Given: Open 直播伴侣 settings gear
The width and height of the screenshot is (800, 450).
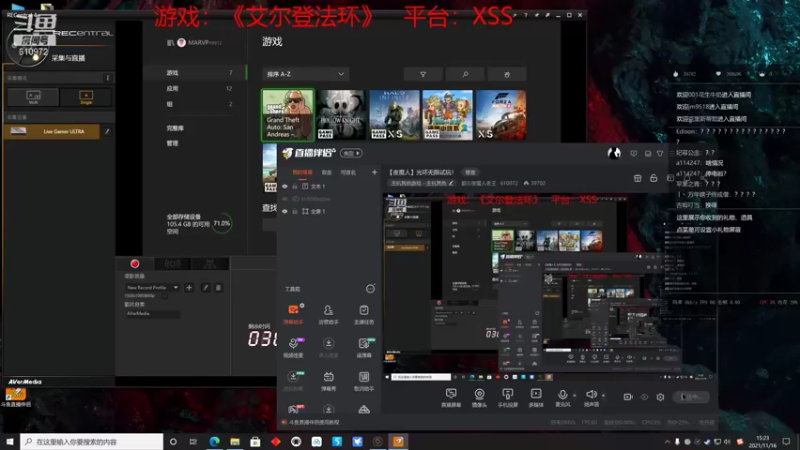Looking at the screenshot, I should pyautogui.click(x=660, y=397).
